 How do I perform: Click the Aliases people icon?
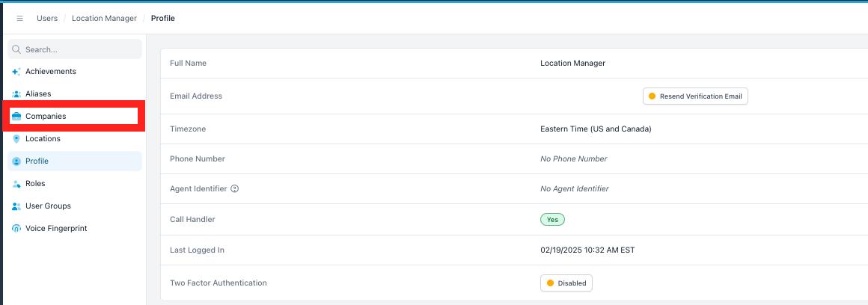[x=16, y=94]
